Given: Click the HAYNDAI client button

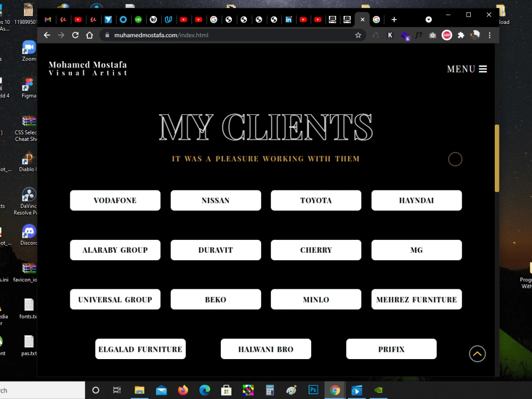Looking at the screenshot, I should [x=417, y=200].
